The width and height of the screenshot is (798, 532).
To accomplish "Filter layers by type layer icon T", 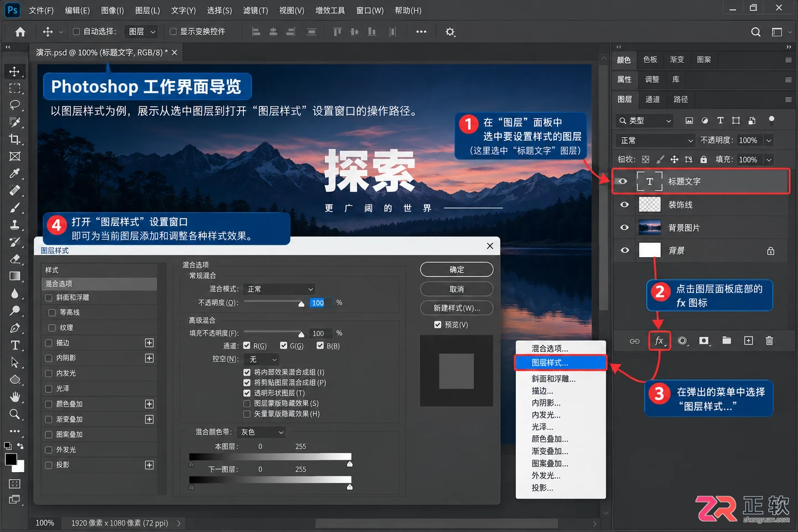I will coord(720,120).
